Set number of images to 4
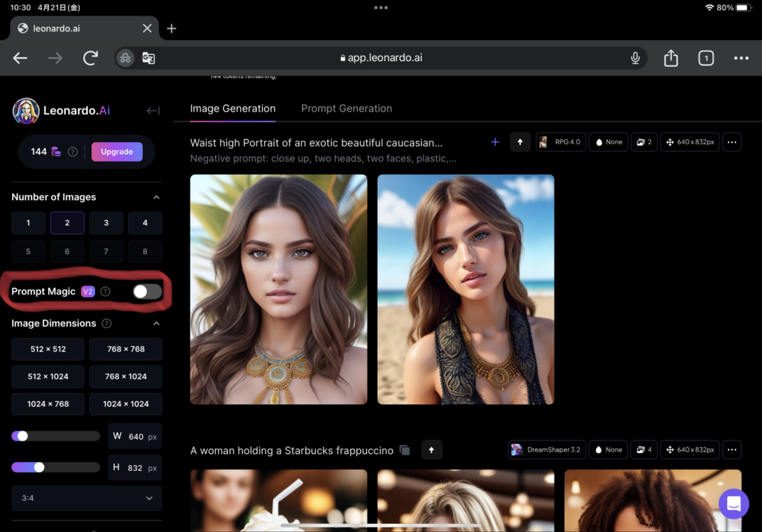762x532 pixels. 144,223
